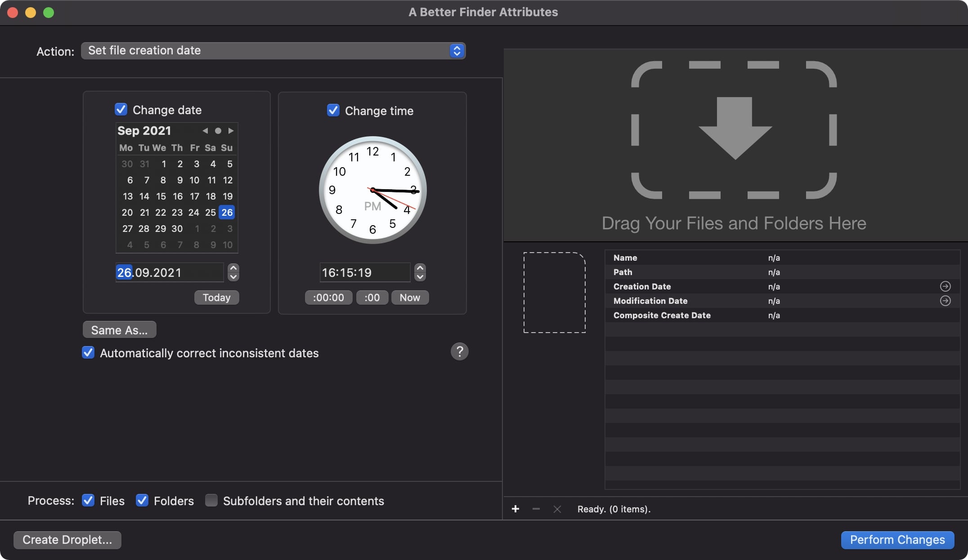Expand the date field stepper arrows
Image resolution: width=968 pixels, height=560 pixels.
[x=233, y=272]
